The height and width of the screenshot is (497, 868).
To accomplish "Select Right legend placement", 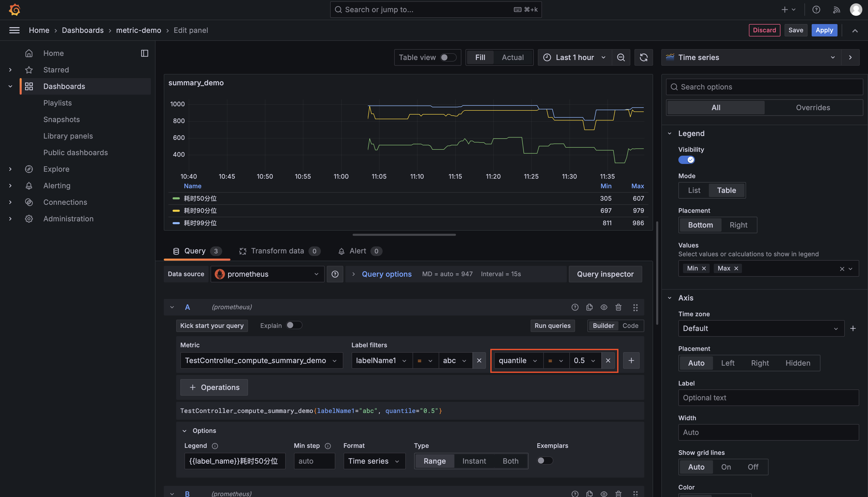I will 738,225.
